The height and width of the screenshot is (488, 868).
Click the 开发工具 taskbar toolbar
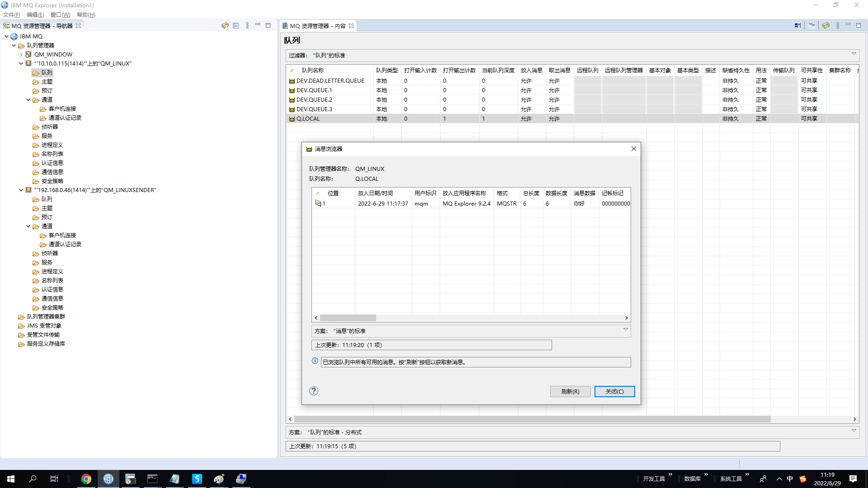click(x=654, y=479)
